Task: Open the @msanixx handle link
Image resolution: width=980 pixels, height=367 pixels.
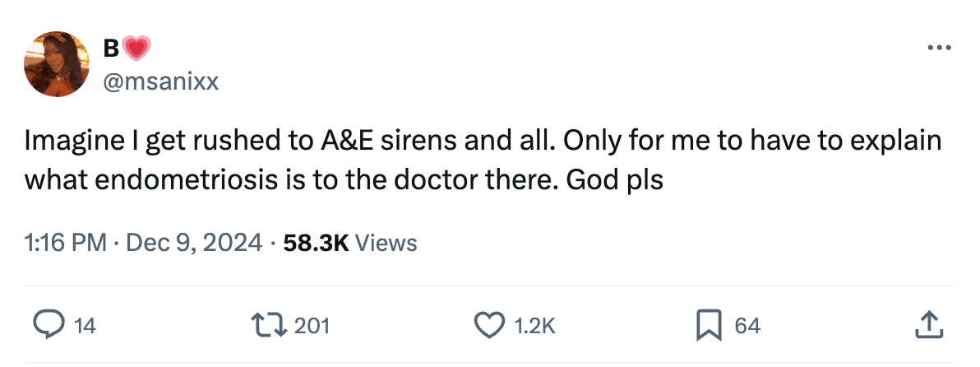Action: click(161, 81)
